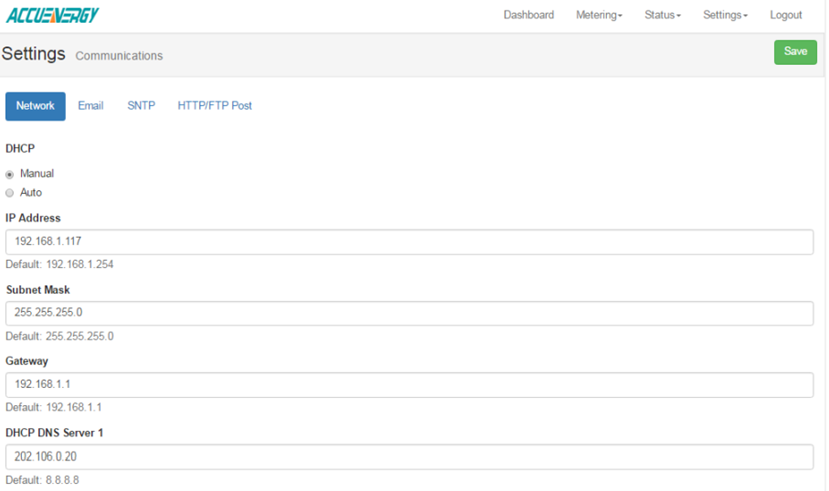Click into the Gateway input field
The image size is (829, 491).
click(408, 385)
